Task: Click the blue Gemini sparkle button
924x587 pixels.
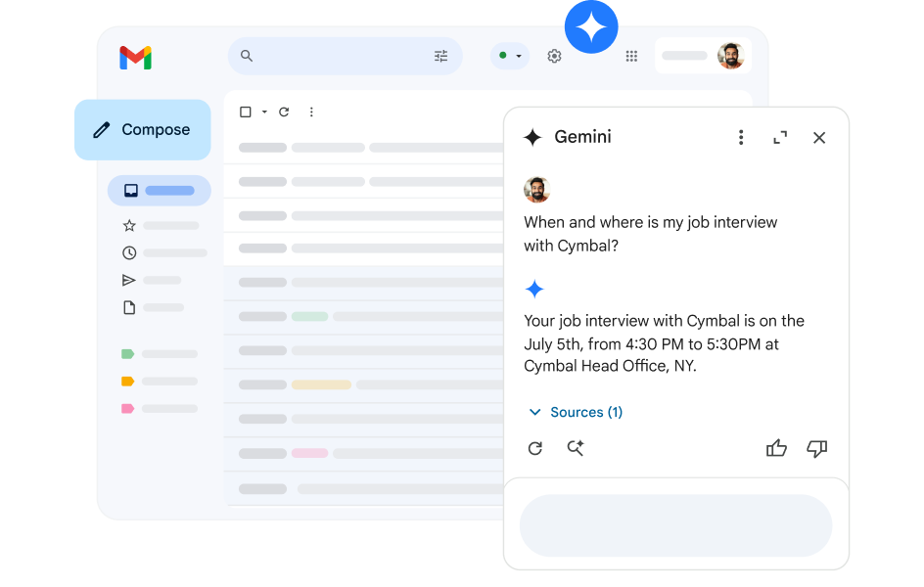Action: pos(591,26)
